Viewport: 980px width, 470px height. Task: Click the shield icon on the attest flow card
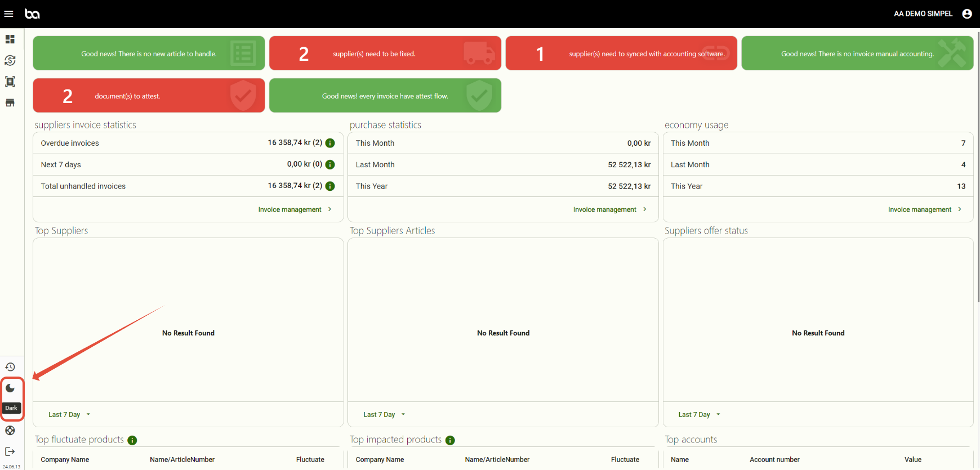[x=479, y=96]
